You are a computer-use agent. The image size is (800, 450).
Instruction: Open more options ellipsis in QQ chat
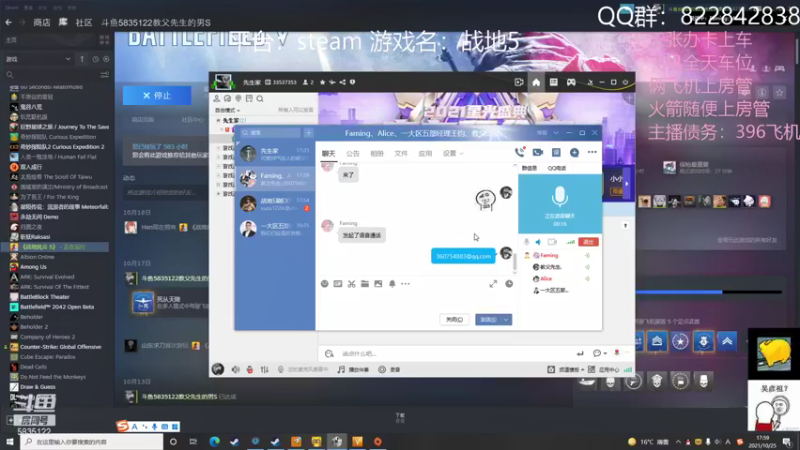(x=592, y=152)
